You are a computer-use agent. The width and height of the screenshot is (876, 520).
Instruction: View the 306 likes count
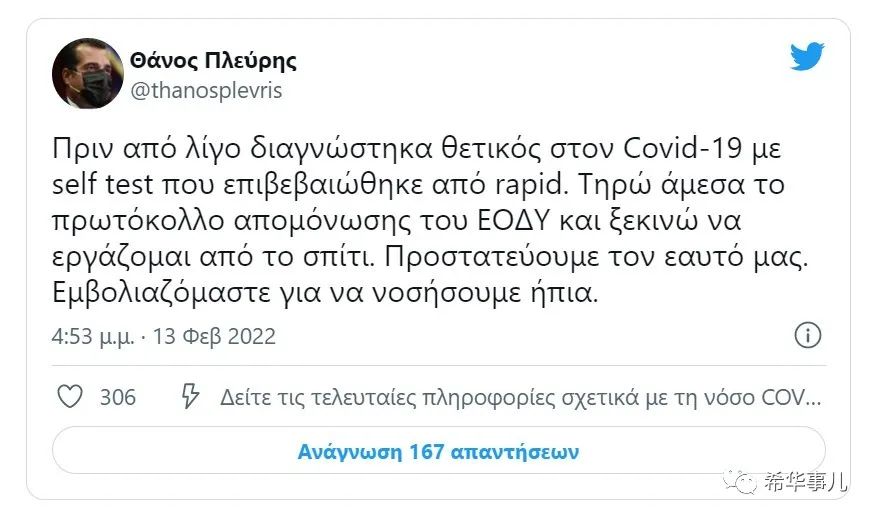(118, 397)
